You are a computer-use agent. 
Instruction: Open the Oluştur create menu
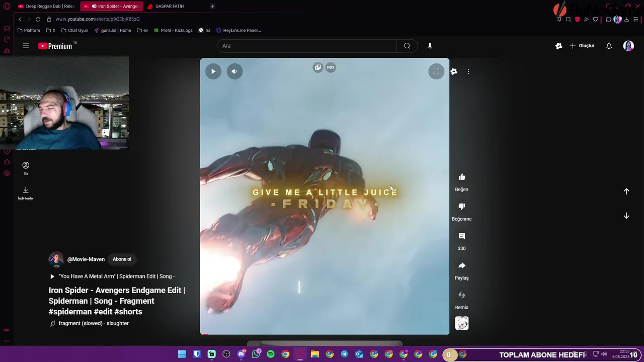pos(582,46)
